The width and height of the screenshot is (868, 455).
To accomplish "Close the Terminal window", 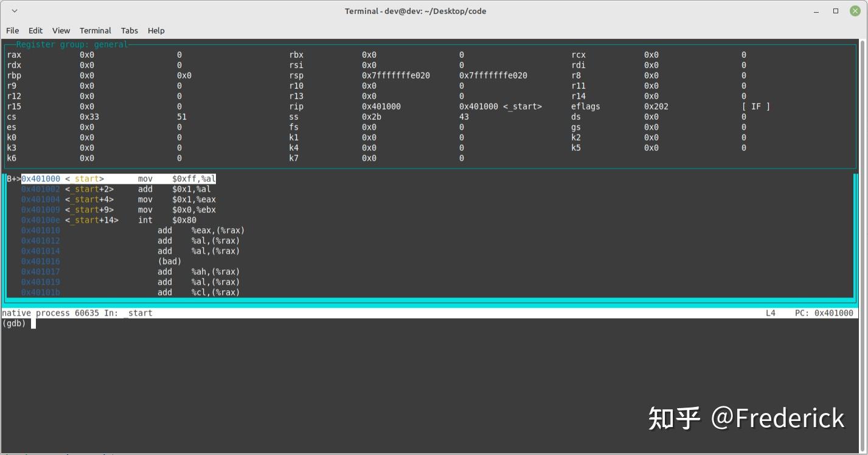I will (x=854, y=11).
